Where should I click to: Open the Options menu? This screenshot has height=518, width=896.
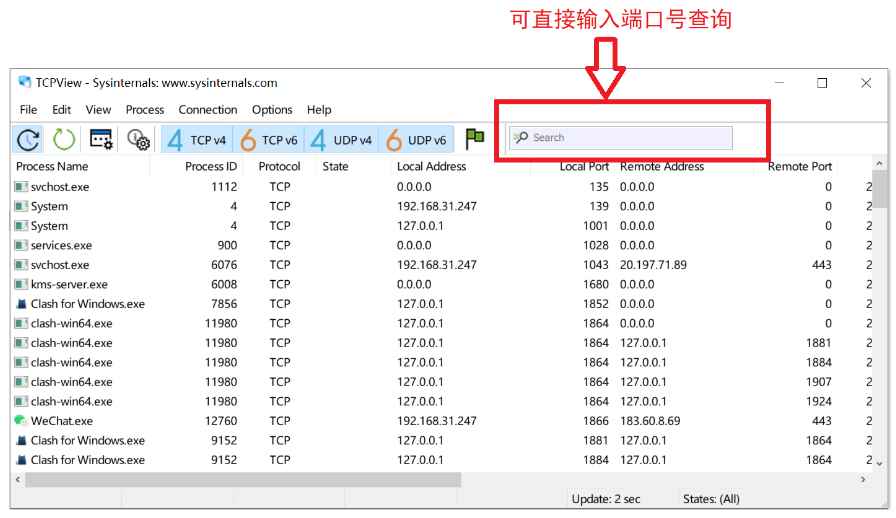(x=272, y=110)
